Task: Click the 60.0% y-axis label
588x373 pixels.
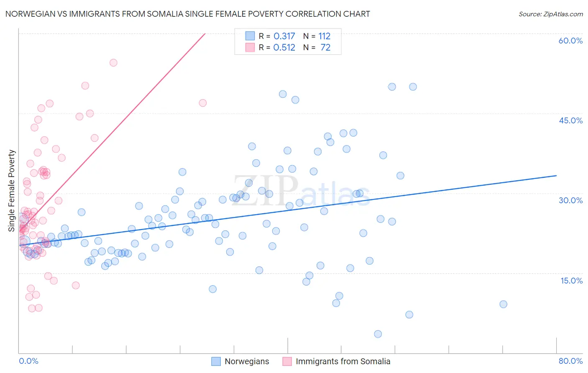Action: pyautogui.click(x=570, y=41)
